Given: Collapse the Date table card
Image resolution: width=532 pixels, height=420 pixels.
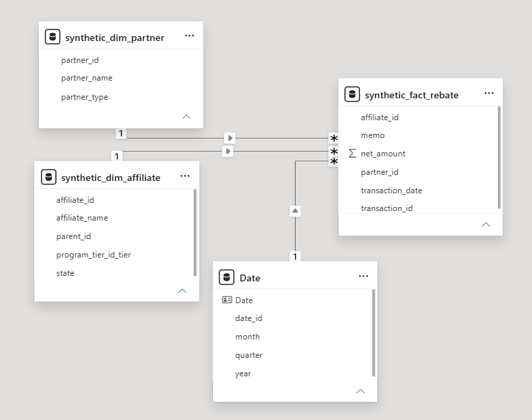Looking at the screenshot, I should click(x=361, y=391).
